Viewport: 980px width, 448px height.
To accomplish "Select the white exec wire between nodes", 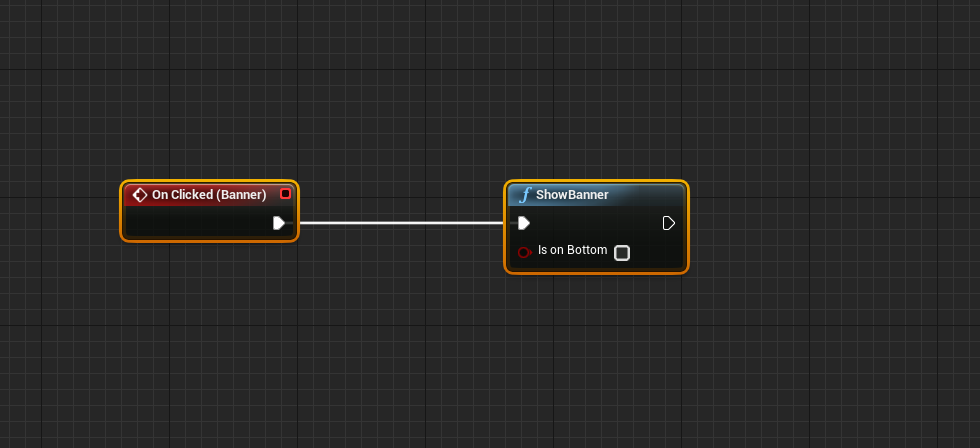I will [401, 223].
